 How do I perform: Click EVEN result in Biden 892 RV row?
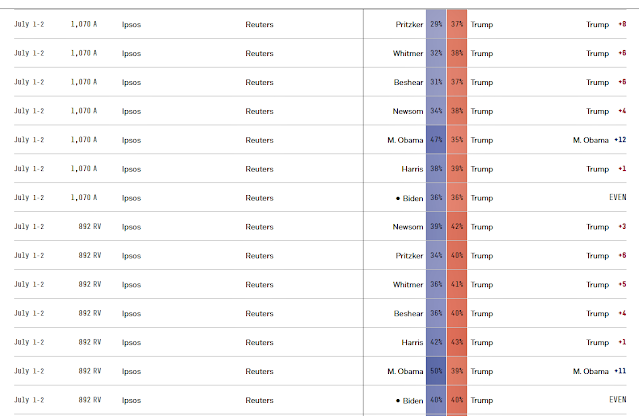[x=617, y=400]
